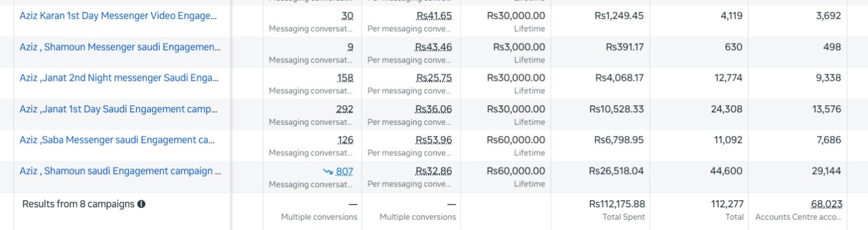Open the Aziz, Shamoun Messenger saudi Engagement campaign

tap(120, 47)
